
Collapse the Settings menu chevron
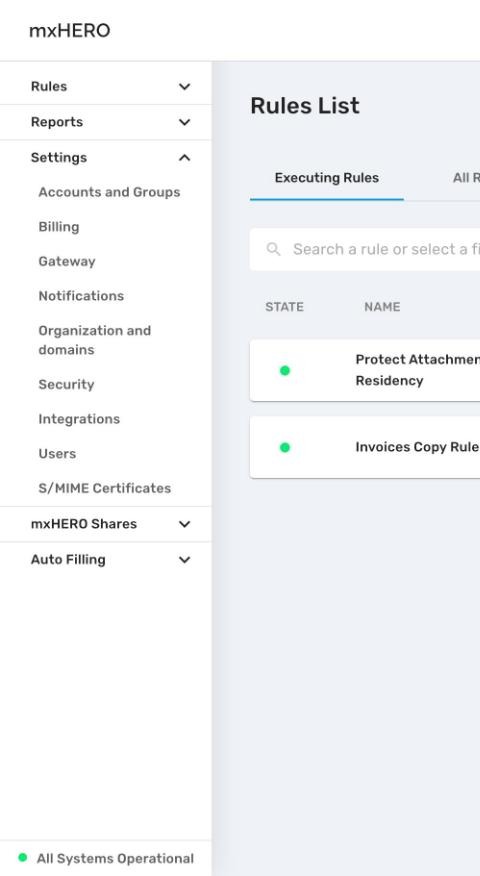pyautogui.click(x=184, y=158)
